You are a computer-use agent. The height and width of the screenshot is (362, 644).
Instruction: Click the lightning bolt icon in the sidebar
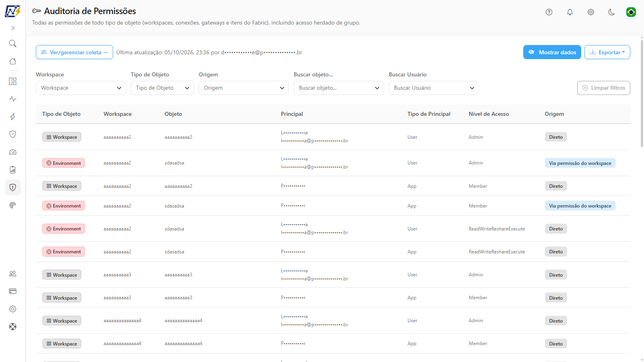click(x=13, y=117)
